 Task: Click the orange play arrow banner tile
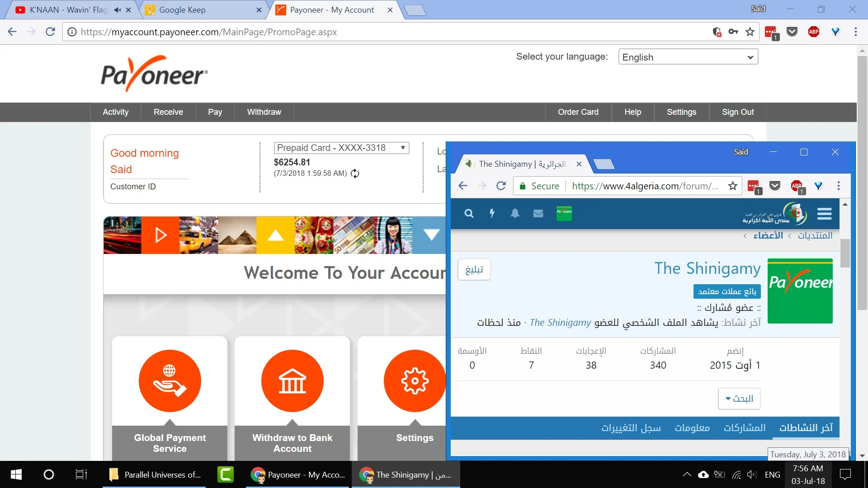click(160, 235)
